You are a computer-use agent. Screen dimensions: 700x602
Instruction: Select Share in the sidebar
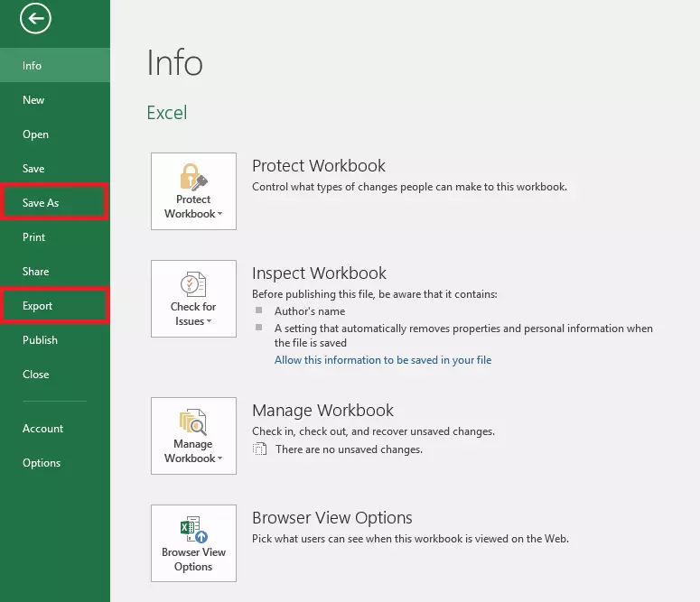[x=55, y=272]
